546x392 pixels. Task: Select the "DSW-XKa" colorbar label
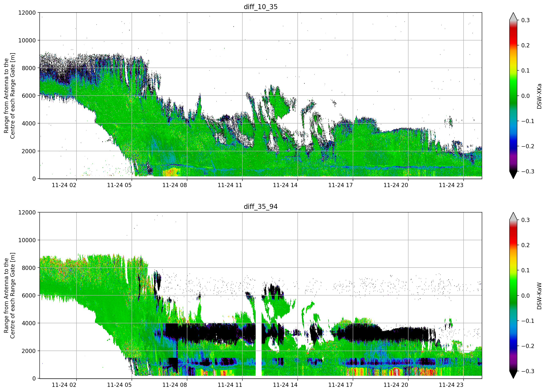(x=539, y=96)
